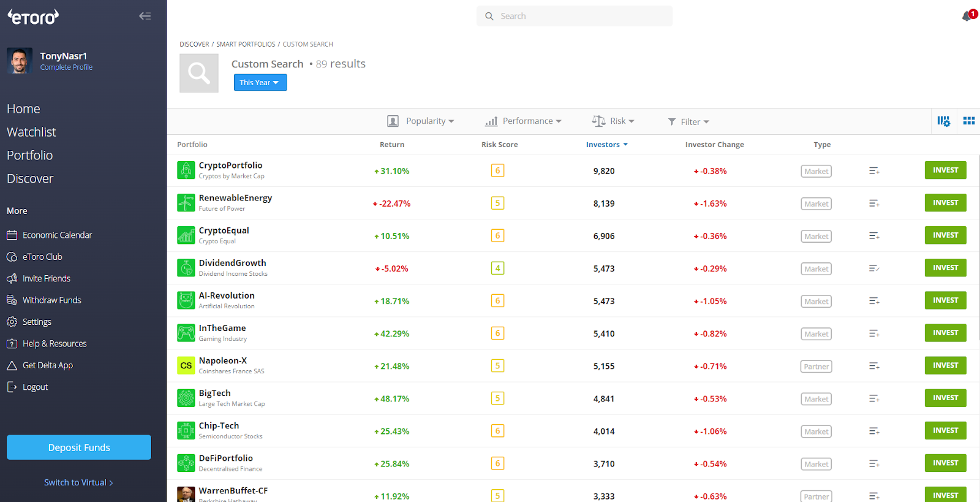Add Napoleon-X to watchlist

click(x=874, y=366)
